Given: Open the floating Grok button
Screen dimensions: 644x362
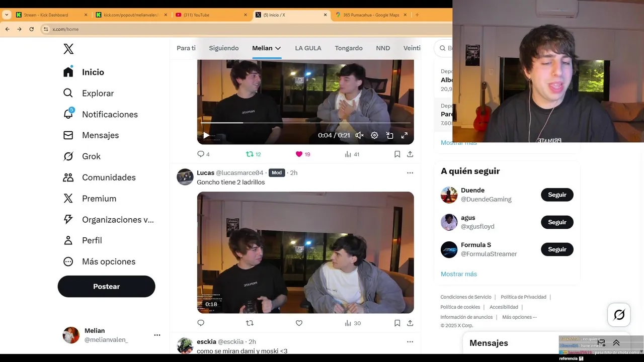Looking at the screenshot, I should tap(619, 315).
